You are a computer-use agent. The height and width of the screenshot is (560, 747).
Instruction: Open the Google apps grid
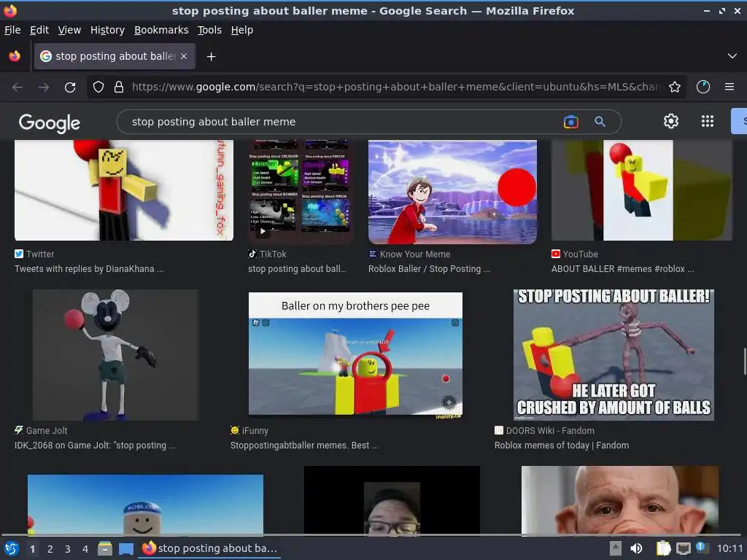(708, 122)
